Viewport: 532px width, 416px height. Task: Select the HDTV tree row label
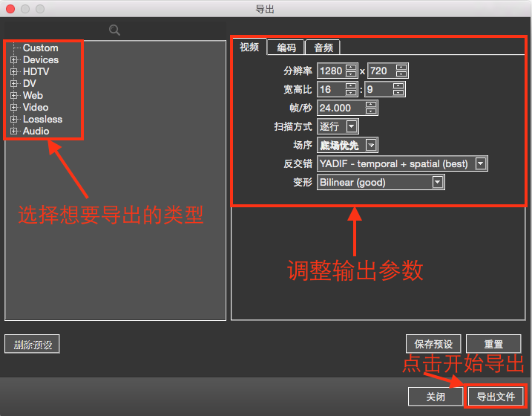click(x=36, y=71)
